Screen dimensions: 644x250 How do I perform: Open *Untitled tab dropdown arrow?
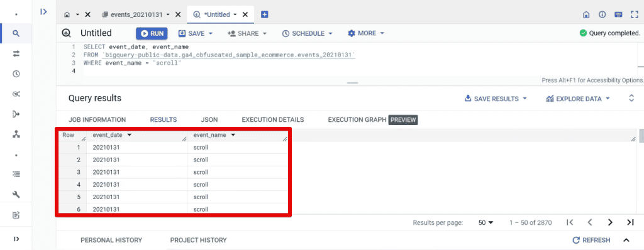click(235, 15)
